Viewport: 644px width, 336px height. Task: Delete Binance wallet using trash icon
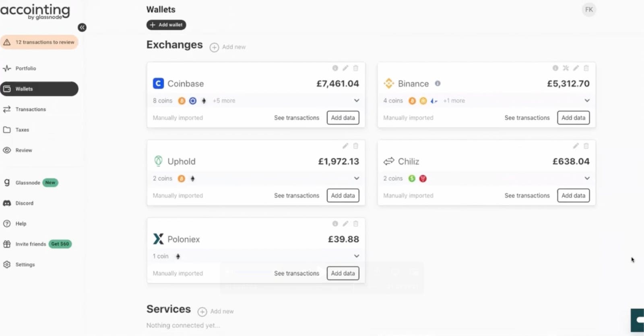click(x=586, y=68)
